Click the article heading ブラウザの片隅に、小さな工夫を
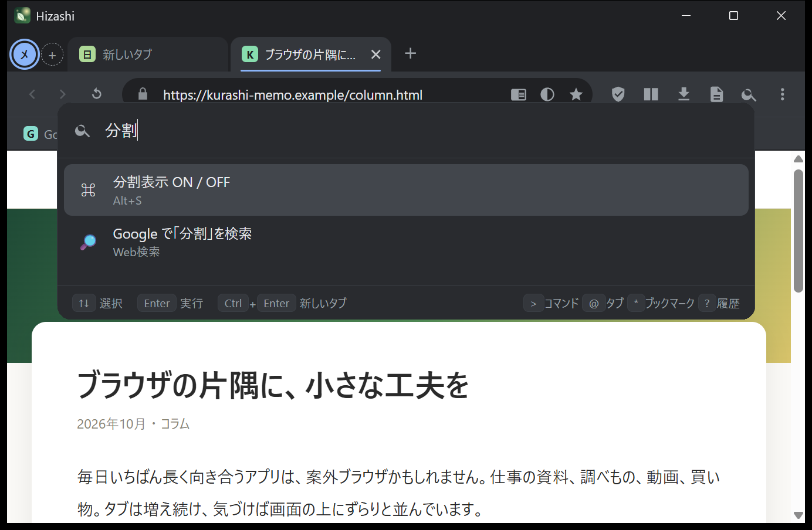The width and height of the screenshot is (812, 530). coord(273,385)
